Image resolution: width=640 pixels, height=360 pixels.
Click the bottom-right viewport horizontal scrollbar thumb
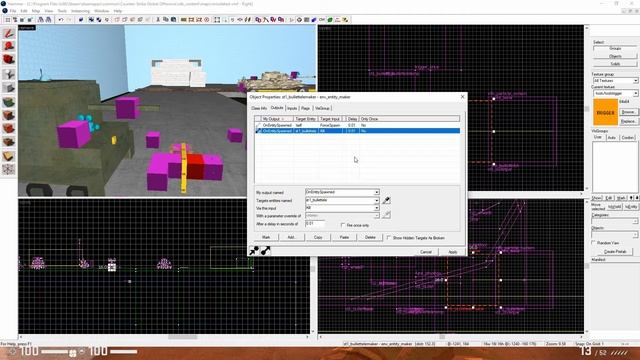442,337
